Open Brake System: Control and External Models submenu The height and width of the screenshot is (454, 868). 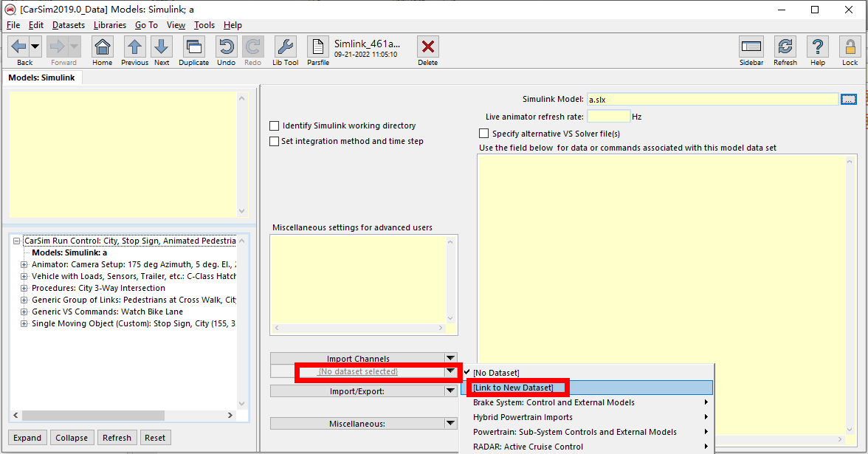tap(587, 402)
